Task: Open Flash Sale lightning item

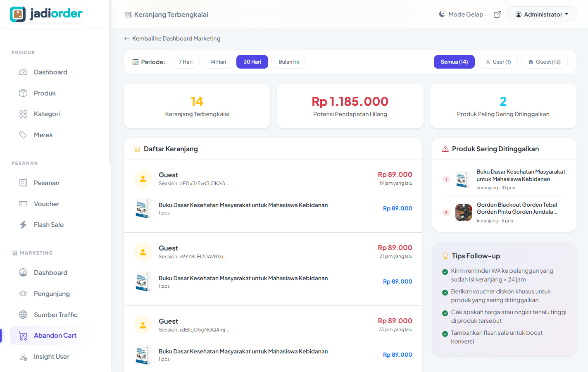Action: pos(48,225)
